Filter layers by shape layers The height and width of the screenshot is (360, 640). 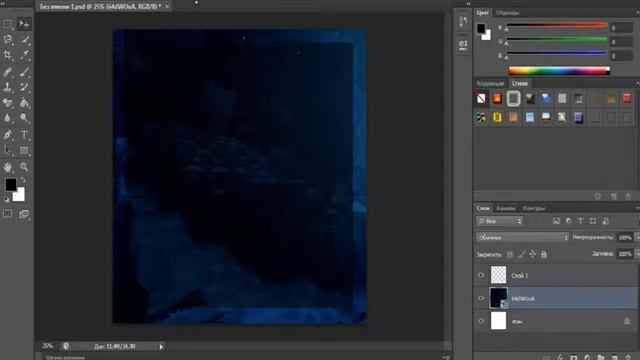click(593, 221)
